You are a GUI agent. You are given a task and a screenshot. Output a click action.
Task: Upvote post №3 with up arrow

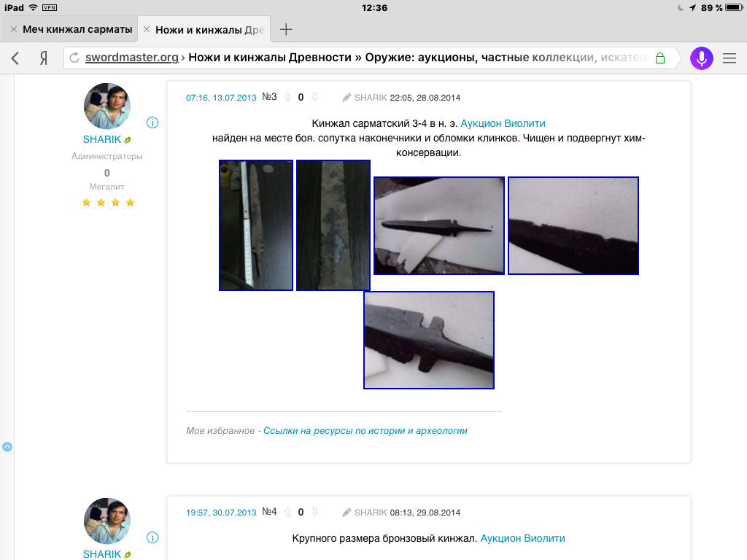click(x=287, y=98)
